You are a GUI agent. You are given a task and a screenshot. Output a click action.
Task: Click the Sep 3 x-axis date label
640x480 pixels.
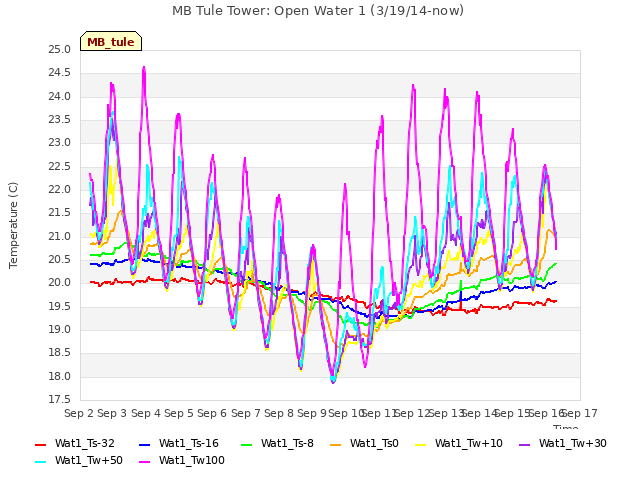pos(112,414)
